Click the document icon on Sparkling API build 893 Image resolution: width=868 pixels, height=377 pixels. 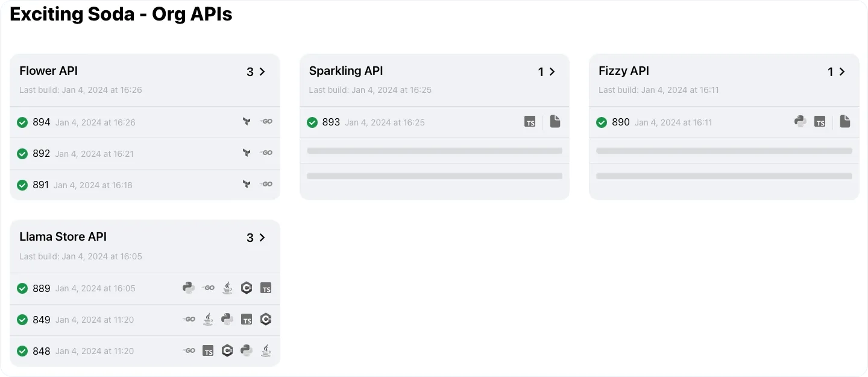555,121
